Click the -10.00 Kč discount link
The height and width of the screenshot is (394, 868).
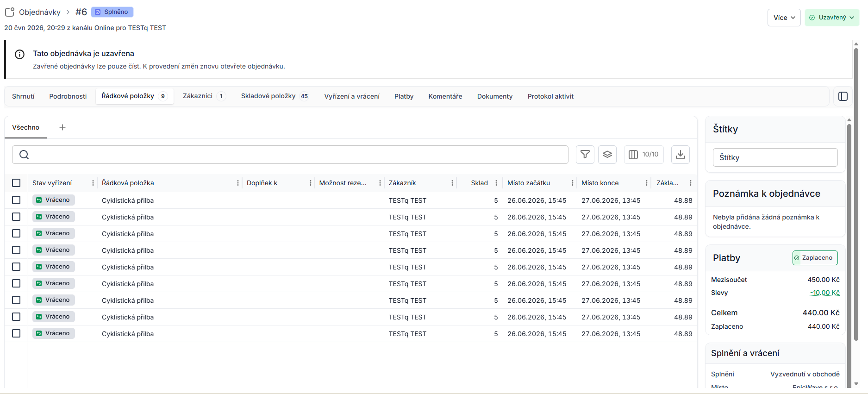pyautogui.click(x=824, y=293)
